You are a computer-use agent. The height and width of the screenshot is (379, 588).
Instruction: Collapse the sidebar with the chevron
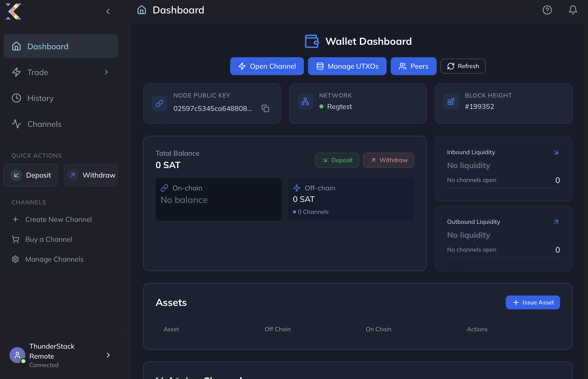pos(108,11)
